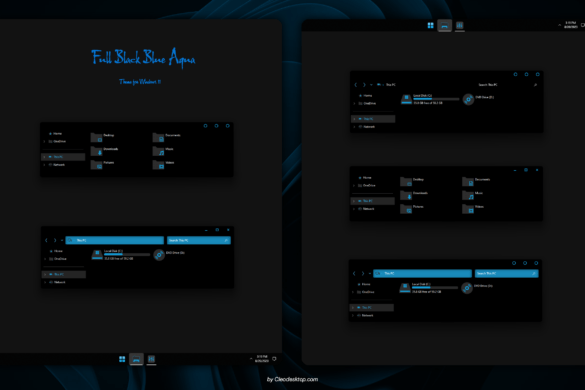This screenshot has height=390, width=585.
Task: Click blue Search This PC box in right preview bottom window
Action: pyautogui.click(x=507, y=274)
